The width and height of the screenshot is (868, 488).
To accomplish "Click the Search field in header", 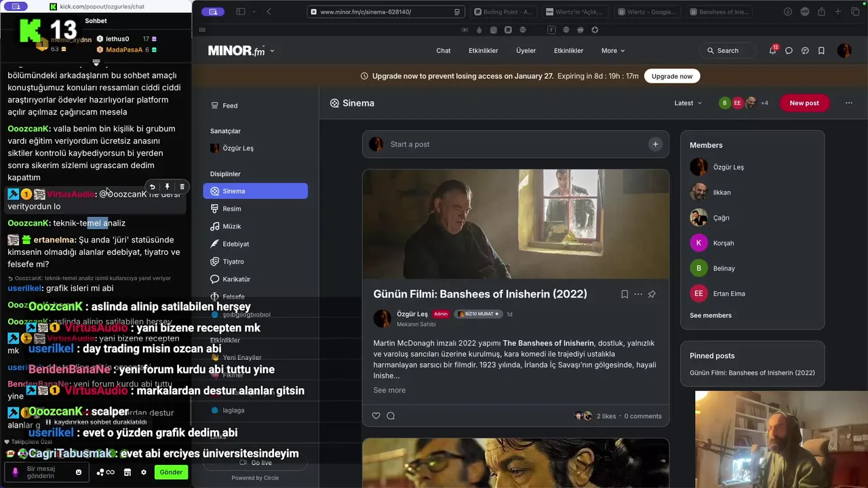I will click(x=727, y=51).
